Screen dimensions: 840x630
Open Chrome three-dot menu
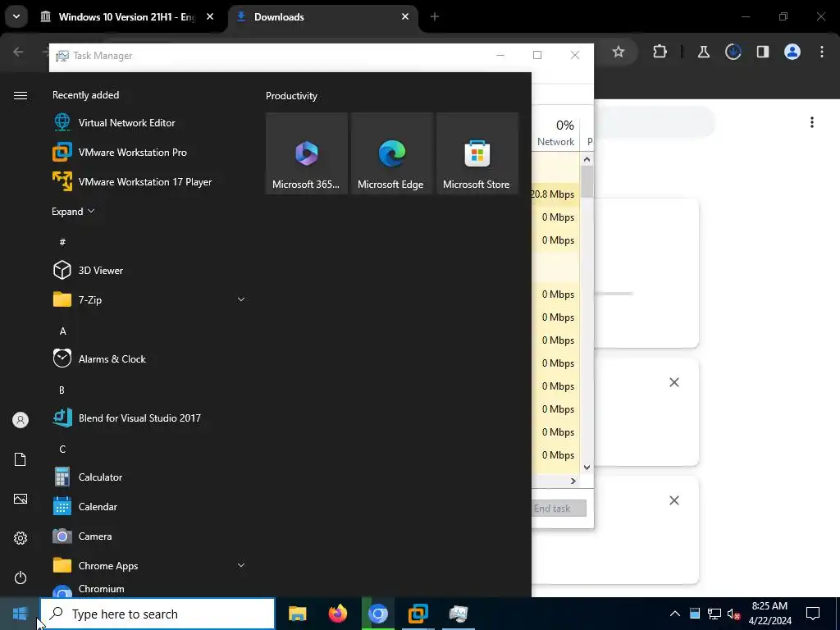(x=822, y=52)
